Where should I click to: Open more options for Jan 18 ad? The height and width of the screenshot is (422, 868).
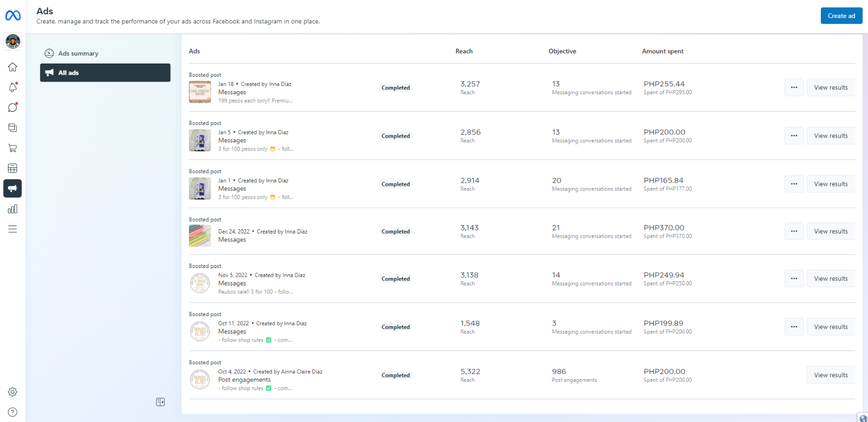[x=794, y=87]
